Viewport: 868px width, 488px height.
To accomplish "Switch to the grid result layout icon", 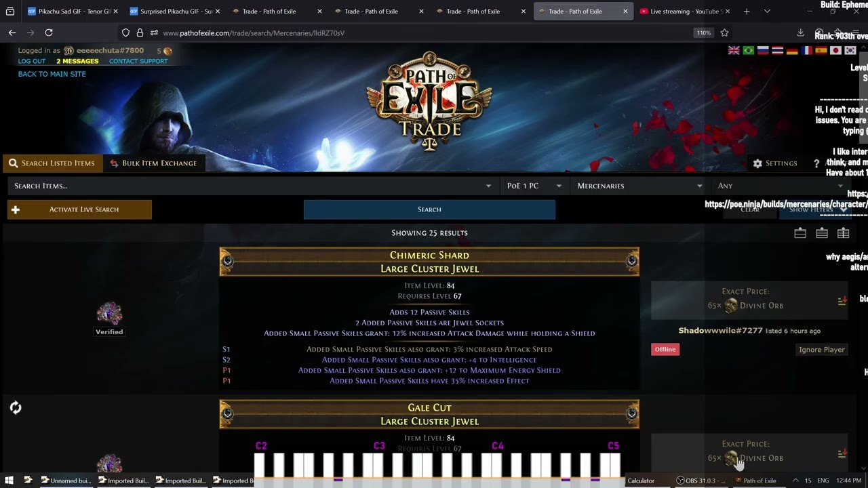I will (x=843, y=233).
